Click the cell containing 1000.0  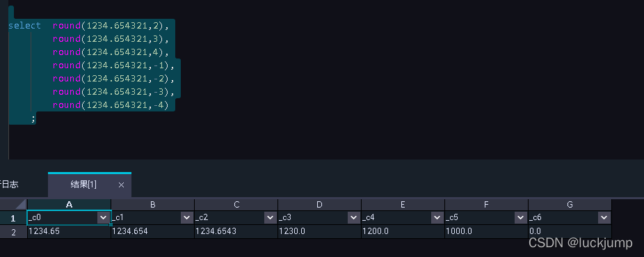pos(486,231)
